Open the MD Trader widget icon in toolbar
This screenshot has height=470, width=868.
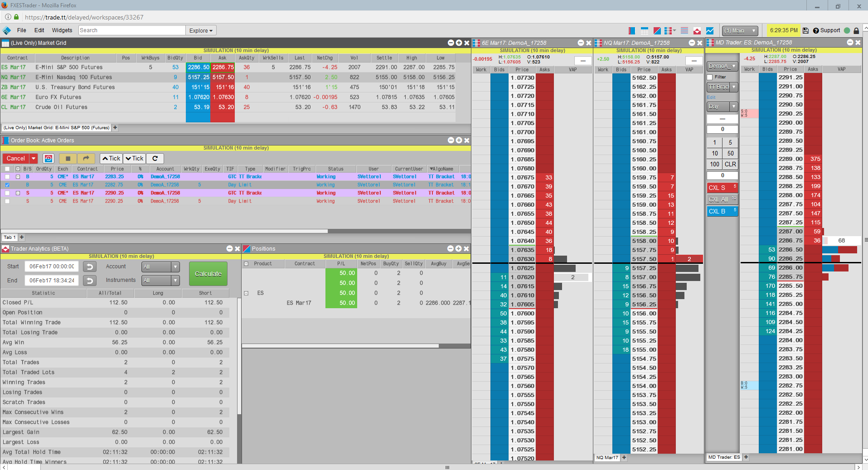pyautogui.click(x=669, y=31)
